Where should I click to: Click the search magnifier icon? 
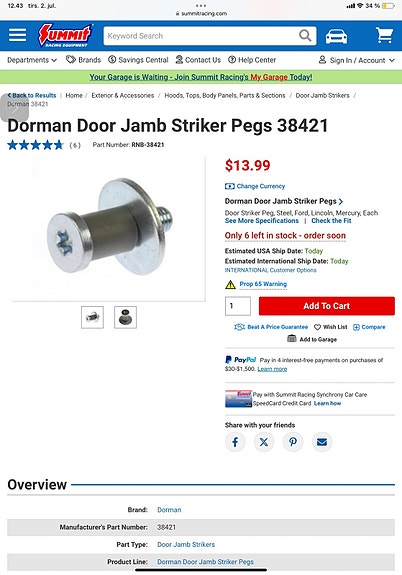point(305,36)
